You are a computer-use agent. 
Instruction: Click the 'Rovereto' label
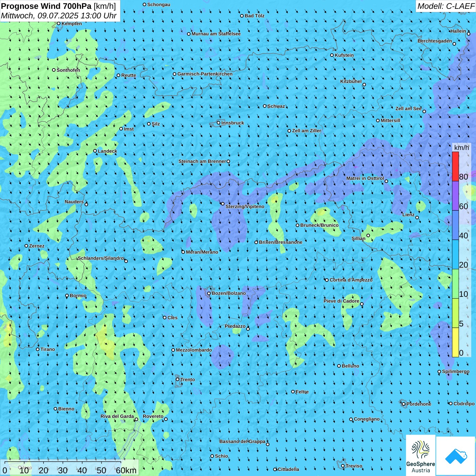[x=153, y=416]
